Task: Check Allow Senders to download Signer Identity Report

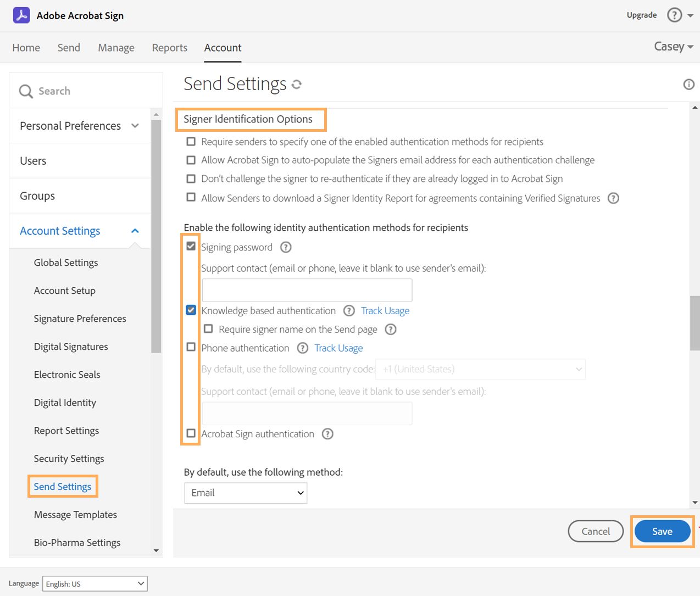Action: (x=191, y=197)
